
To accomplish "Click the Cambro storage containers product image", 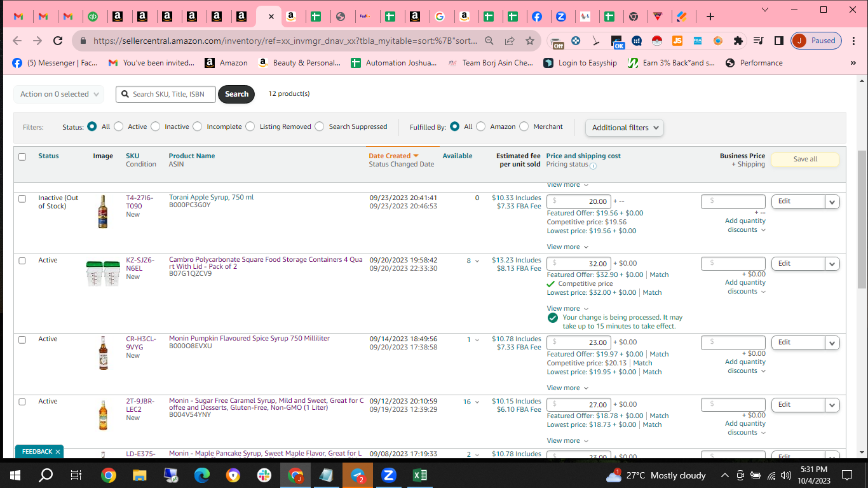I will [x=103, y=273].
